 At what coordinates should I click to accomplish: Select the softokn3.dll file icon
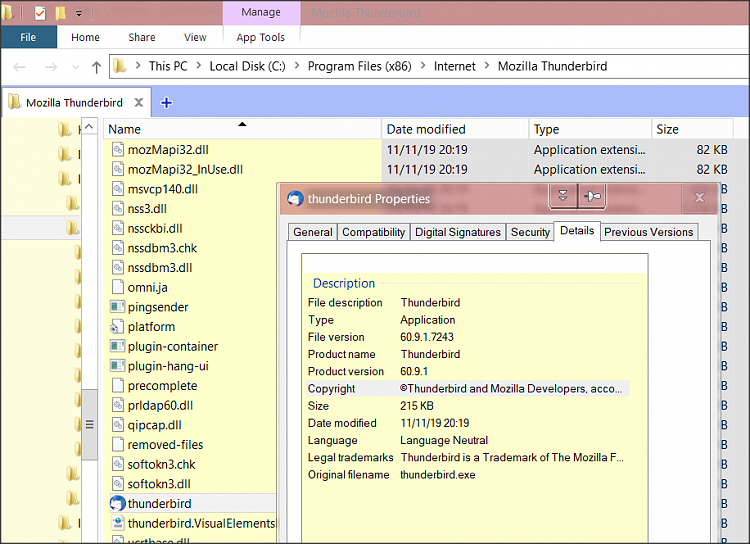click(x=118, y=483)
